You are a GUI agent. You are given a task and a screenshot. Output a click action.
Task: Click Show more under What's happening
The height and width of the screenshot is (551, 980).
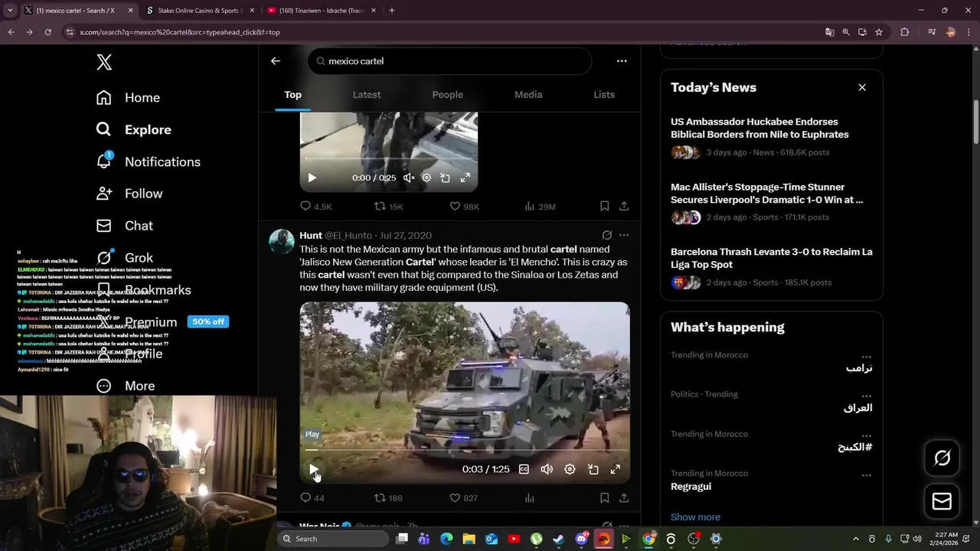pos(695,517)
